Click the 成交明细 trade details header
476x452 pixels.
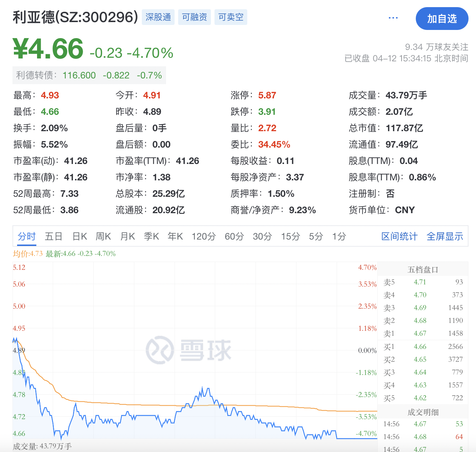pyautogui.click(x=423, y=412)
